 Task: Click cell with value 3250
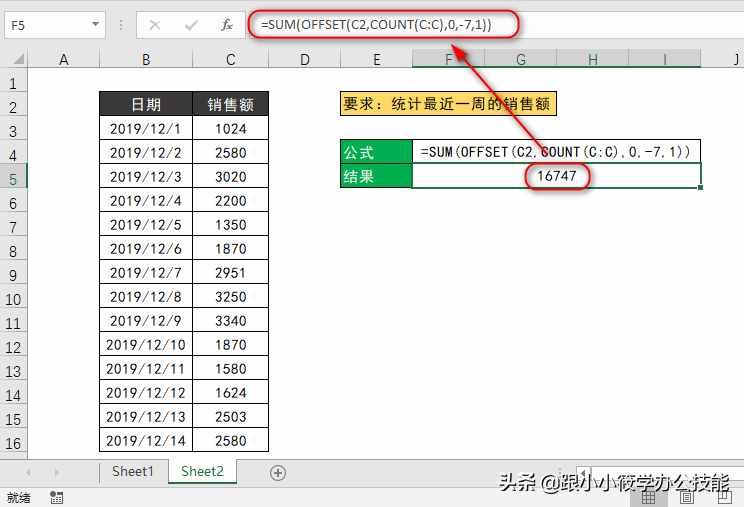[231, 296]
